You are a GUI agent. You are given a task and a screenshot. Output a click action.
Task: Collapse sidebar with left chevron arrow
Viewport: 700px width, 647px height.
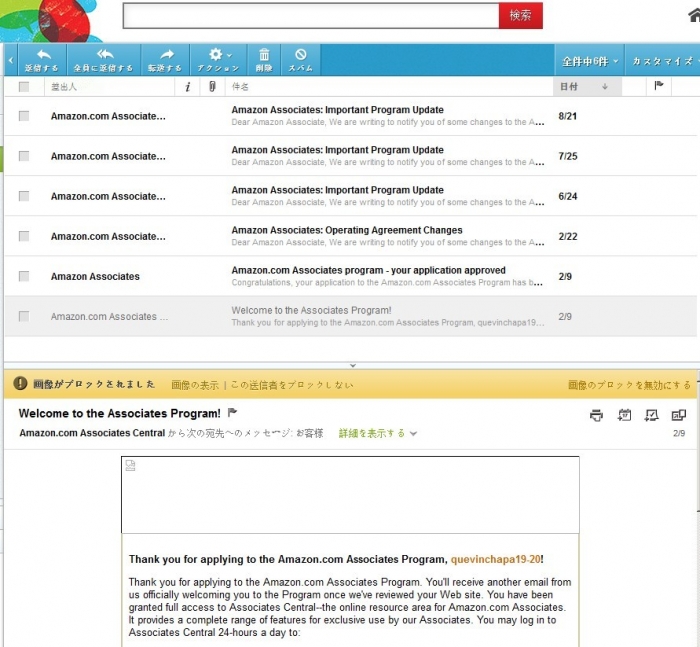11,60
